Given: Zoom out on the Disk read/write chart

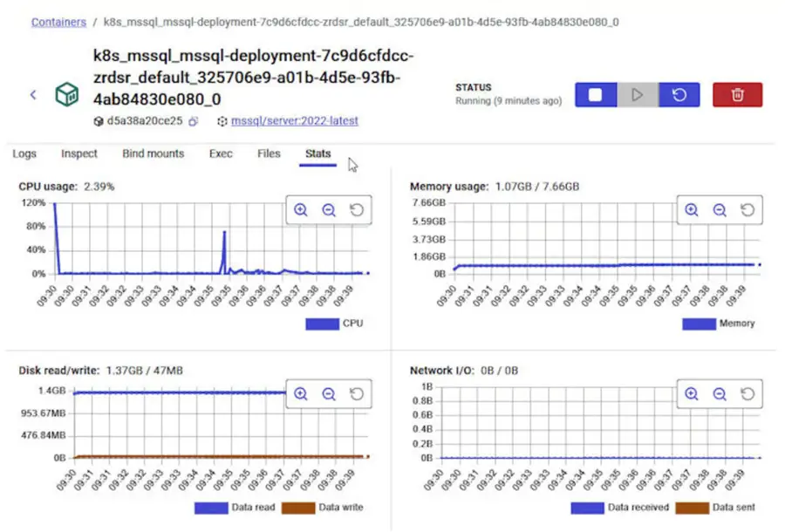Looking at the screenshot, I should (x=329, y=394).
